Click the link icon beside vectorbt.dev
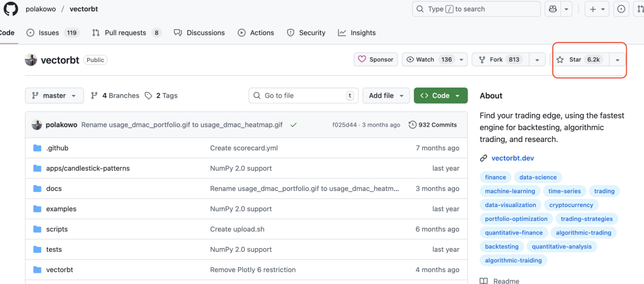This screenshot has height=284, width=644. pyautogui.click(x=484, y=158)
